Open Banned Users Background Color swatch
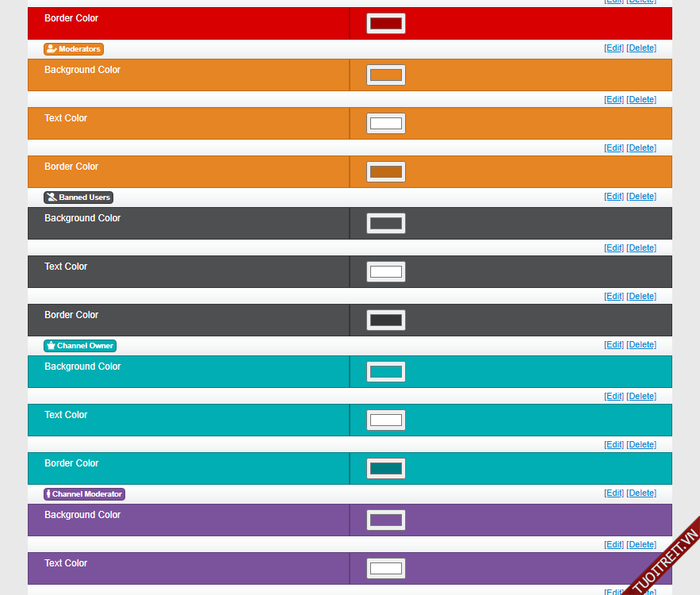700x595 pixels. (x=386, y=224)
